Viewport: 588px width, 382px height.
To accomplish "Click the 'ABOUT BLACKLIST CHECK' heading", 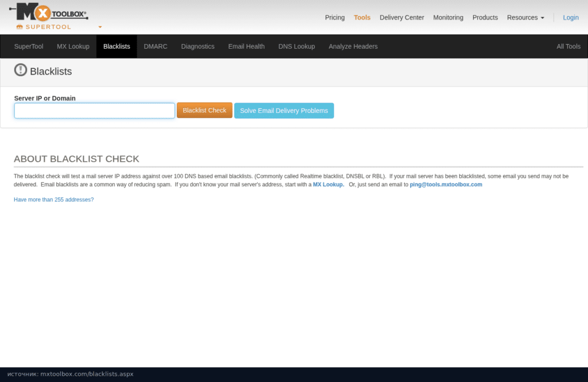I will tap(76, 159).
